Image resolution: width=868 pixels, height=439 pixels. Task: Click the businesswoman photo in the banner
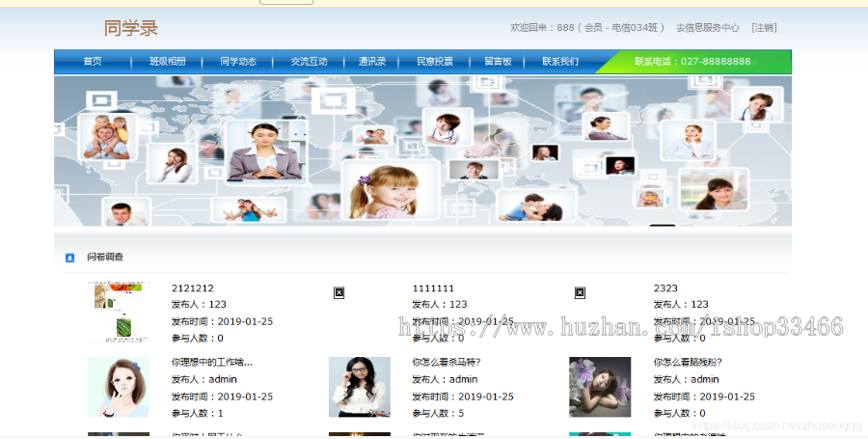coord(266,152)
